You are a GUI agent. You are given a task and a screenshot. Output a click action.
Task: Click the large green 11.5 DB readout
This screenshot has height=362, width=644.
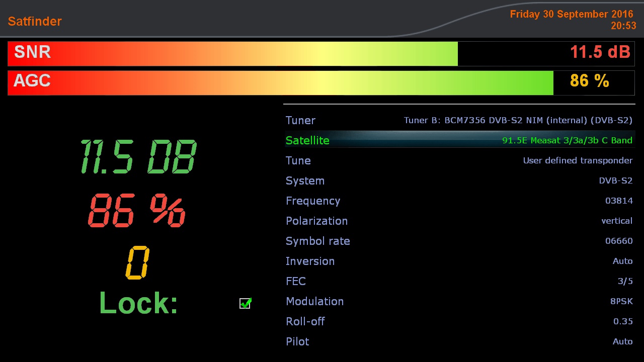tap(138, 157)
